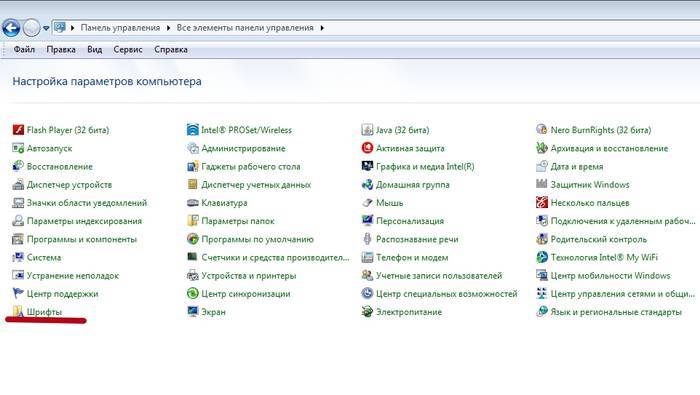700x395 pixels.
Task: Open the Сервис menu
Action: click(128, 50)
